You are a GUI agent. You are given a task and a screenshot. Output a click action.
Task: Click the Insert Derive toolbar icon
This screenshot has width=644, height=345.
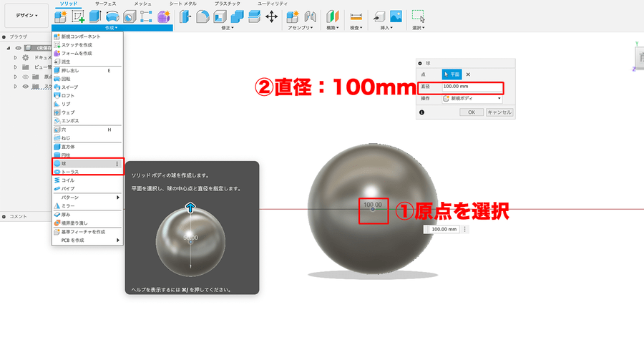click(379, 16)
